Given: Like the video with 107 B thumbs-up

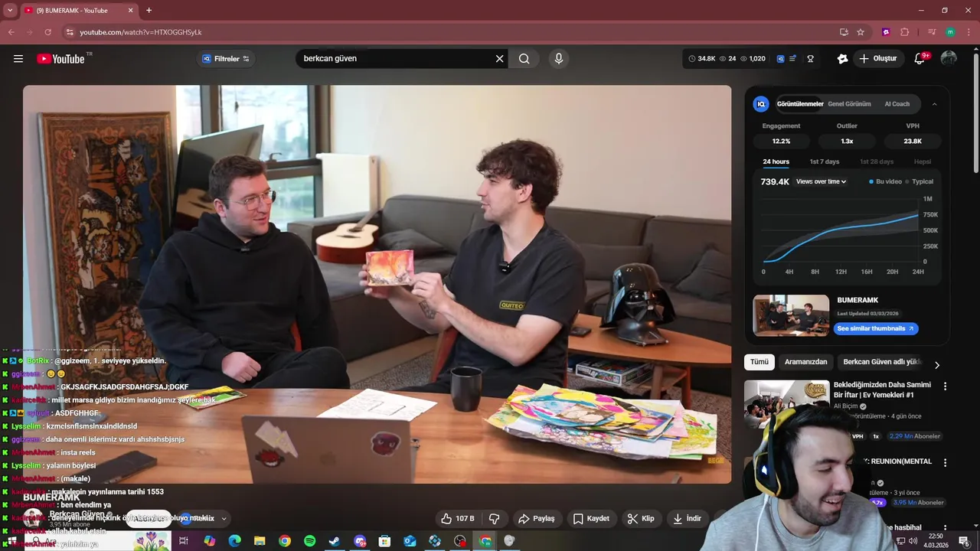Looking at the screenshot, I should click(458, 518).
